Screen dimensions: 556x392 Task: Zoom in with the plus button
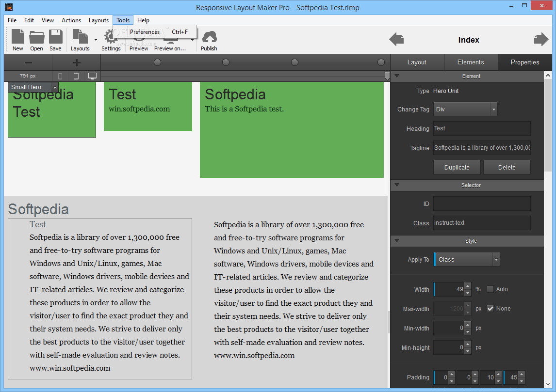coord(77,63)
